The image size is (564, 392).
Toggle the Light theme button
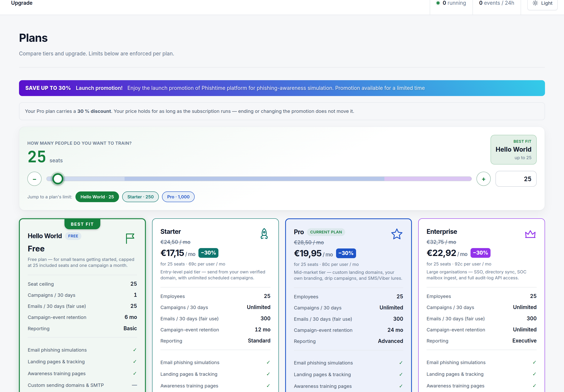[542, 3]
